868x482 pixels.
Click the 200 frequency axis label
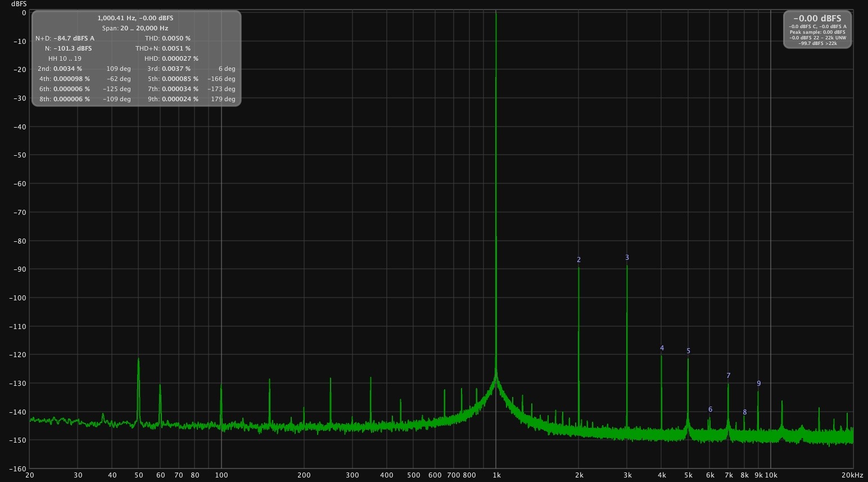click(x=304, y=475)
